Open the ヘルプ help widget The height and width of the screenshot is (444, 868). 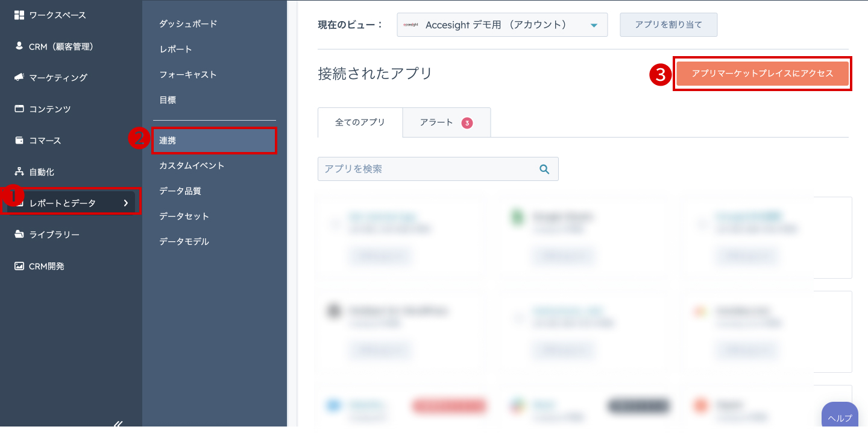coord(840,416)
